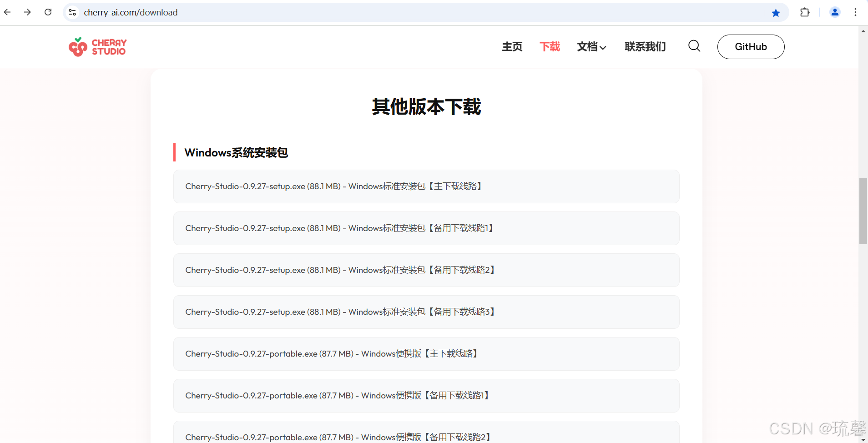Download setup.exe via 备用下载线路1
Viewport: 868px width, 443px height.
pyautogui.click(x=426, y=228)
